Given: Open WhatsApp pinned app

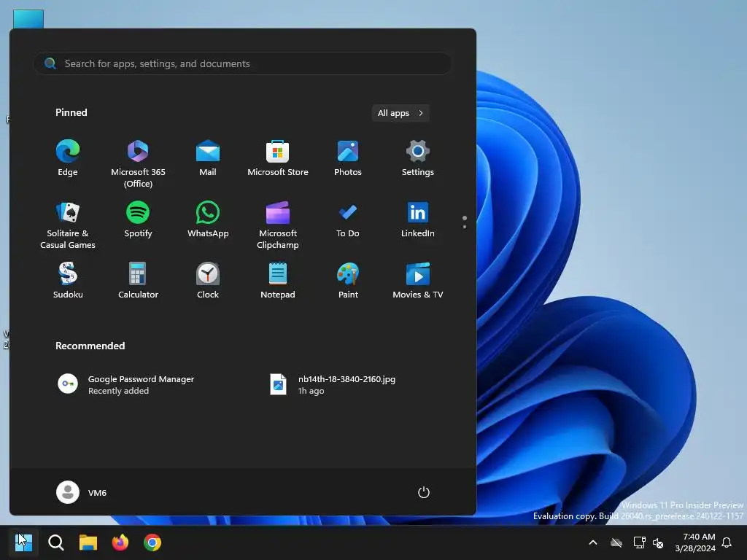Looking at the screenshot, I should tap(208, 220).
